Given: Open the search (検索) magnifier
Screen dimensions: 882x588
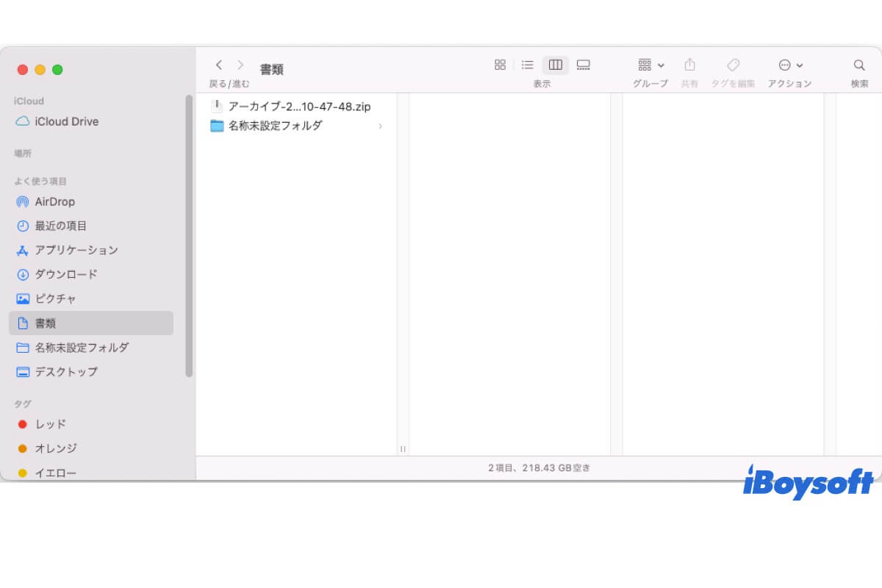Looking at the screenshot, I should (x=859, y=65).
